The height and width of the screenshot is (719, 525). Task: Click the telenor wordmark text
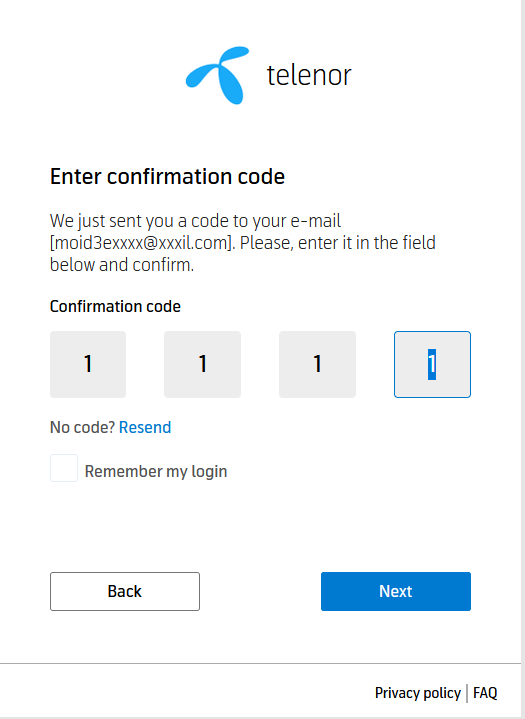click(x=309, y=75)
